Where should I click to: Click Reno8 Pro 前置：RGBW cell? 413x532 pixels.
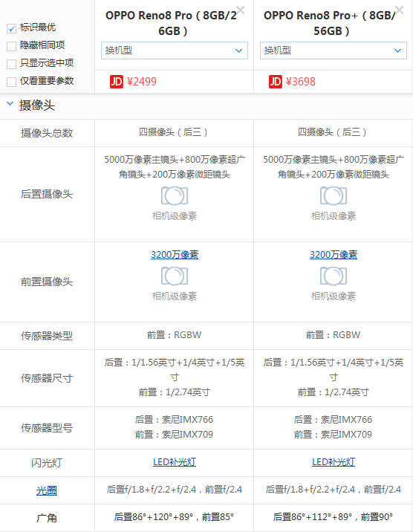175,335
